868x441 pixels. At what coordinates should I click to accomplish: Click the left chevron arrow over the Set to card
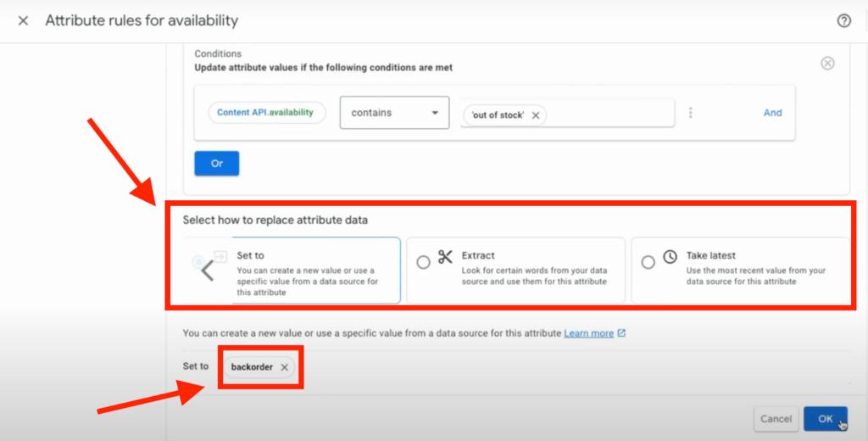coord(207,271)
